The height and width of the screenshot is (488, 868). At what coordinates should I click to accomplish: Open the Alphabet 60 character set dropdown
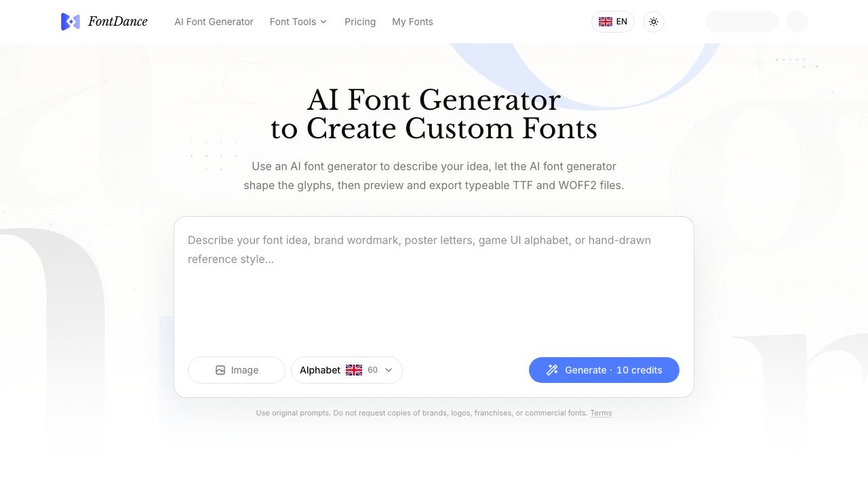click(x=347, y=370)
